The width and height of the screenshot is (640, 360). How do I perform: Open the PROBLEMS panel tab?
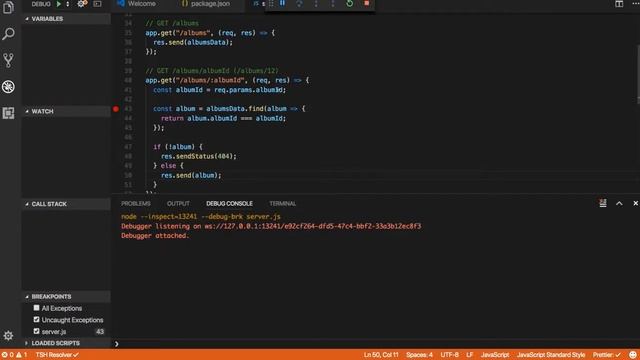(x=136, y=203)
